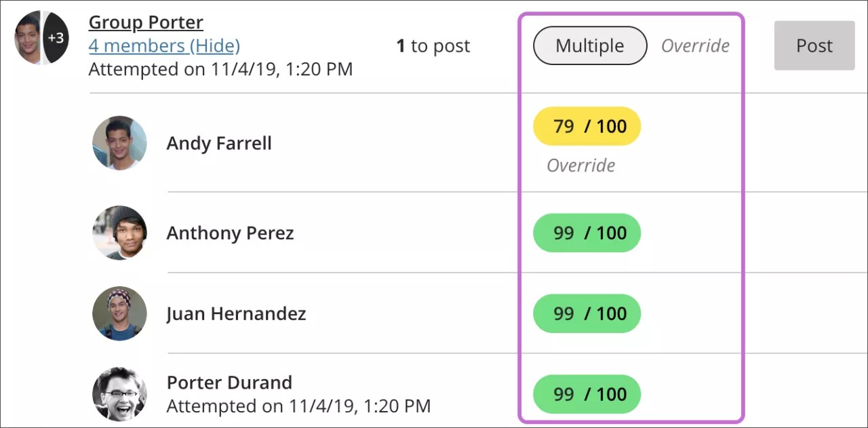
Task: Edit Andy Farrell's 79 / 100 grade
Action: [587, 127]
